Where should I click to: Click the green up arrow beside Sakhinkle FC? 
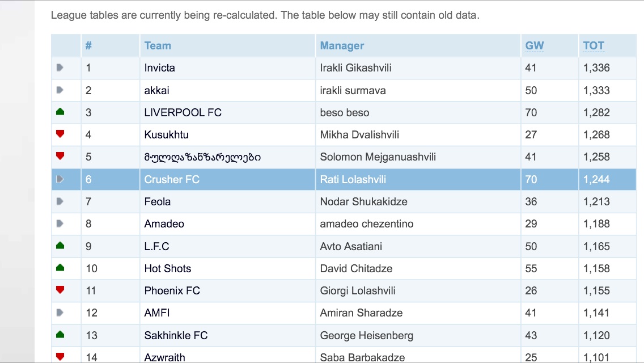pyautogui.click(x=60, y=335)
